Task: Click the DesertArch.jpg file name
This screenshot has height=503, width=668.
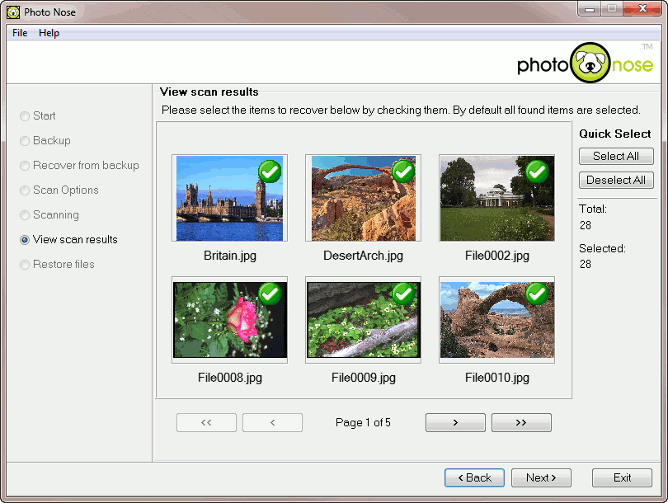Action: (363, 256)
